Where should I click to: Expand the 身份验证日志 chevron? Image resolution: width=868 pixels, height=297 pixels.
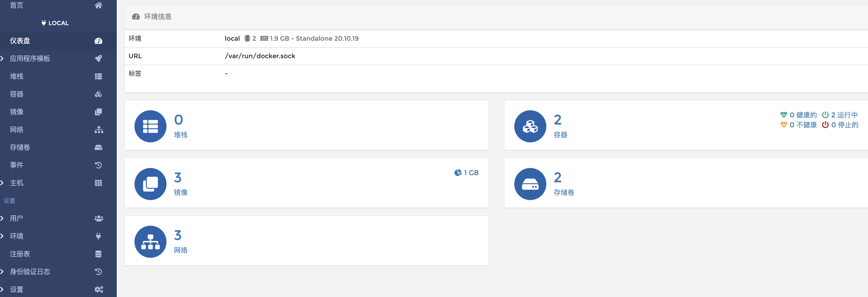[2, 272]
